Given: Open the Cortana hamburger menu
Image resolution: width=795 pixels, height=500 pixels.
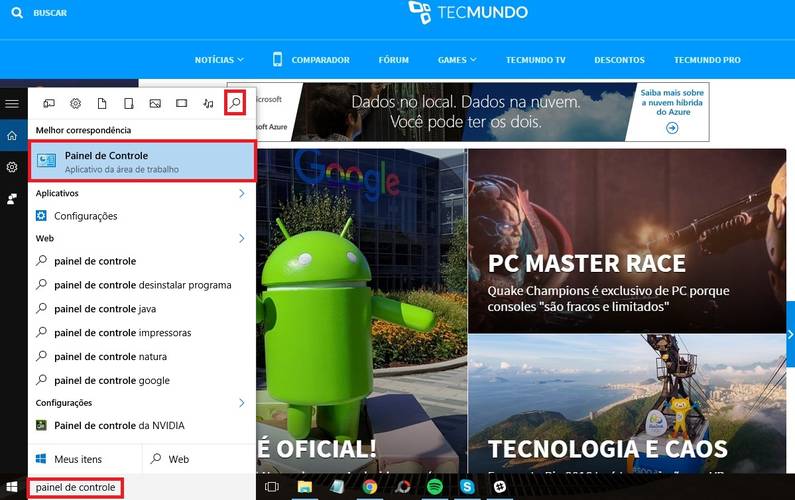Looking at the screenshot, I should coord(12,104).
